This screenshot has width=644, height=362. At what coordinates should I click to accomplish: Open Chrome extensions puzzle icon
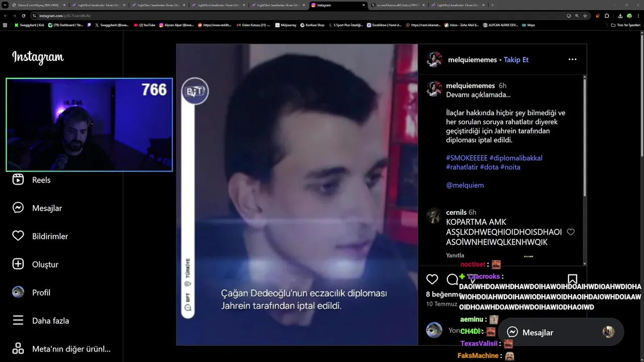coord(607,16)
